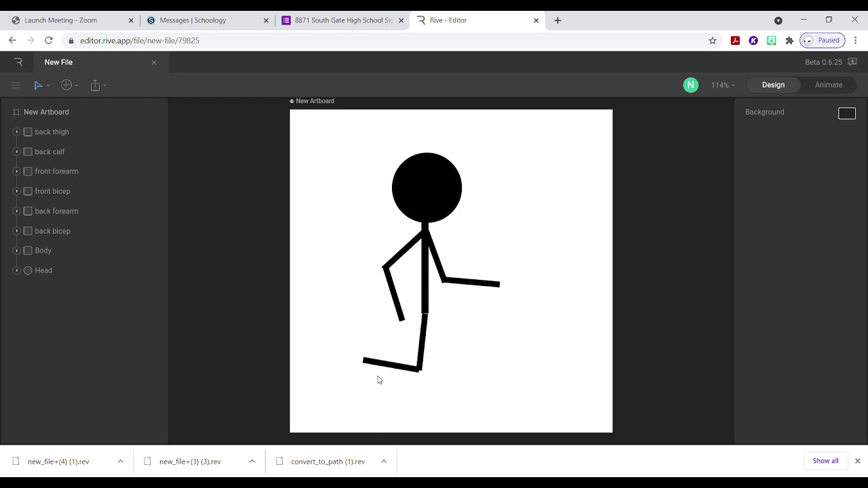Open the feedback chat icon near Beta version
Screen dimensions: 868x488
852,62
